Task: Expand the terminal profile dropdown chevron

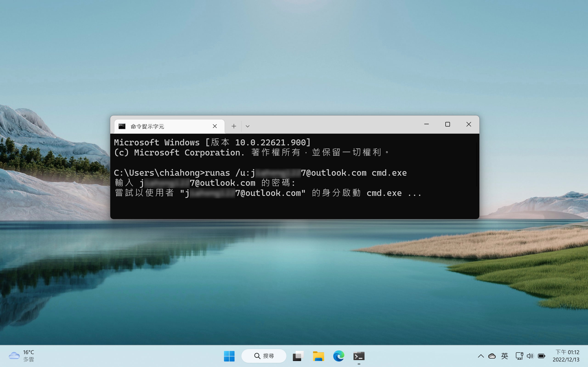Action: (248, 126)
